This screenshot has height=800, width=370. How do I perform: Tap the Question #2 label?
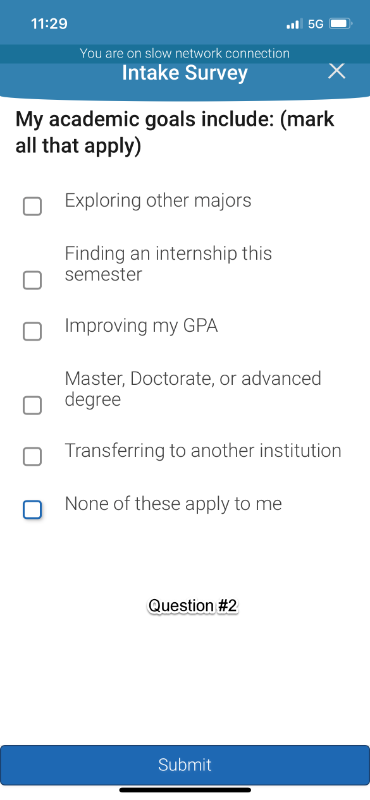point(193,606)
